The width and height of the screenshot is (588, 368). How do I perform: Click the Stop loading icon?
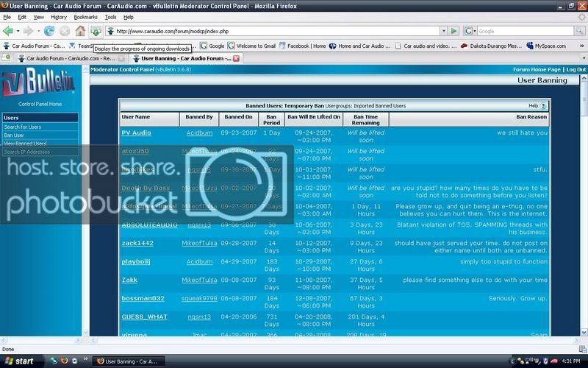coord(65,32)
